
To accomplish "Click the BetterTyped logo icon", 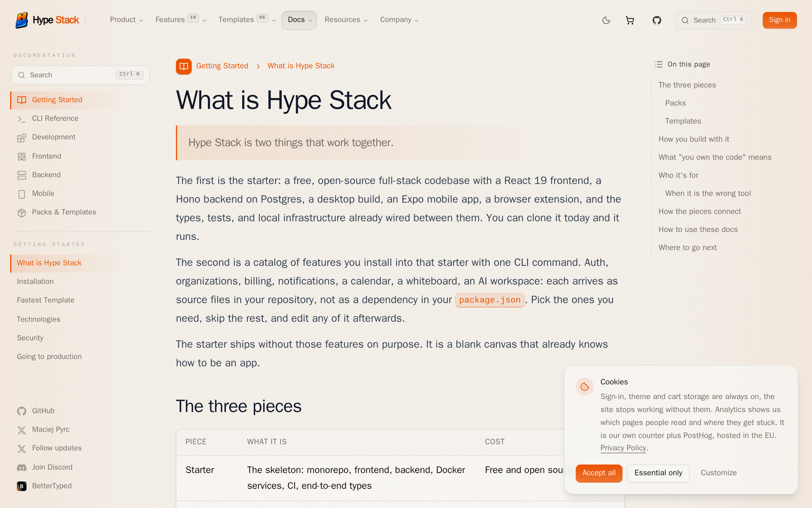I will [22, 486].
